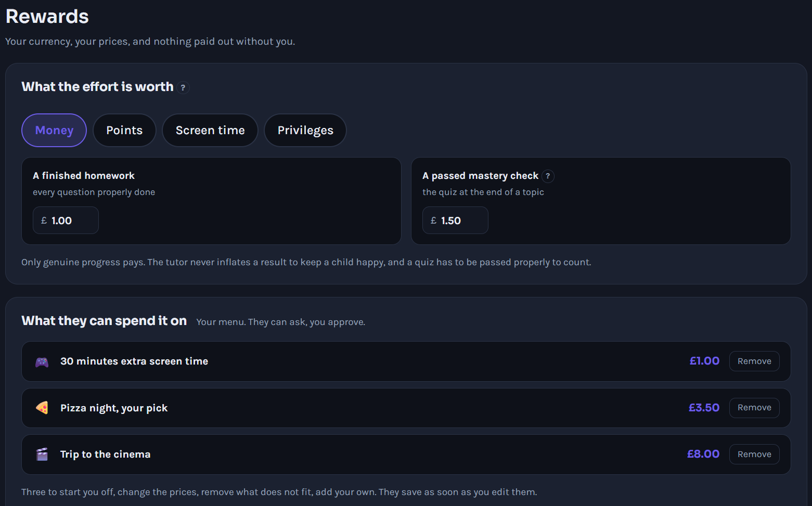Viewport: 812px width, 506px height.
Task: Select the Money reward type
Action: (54, 131)
